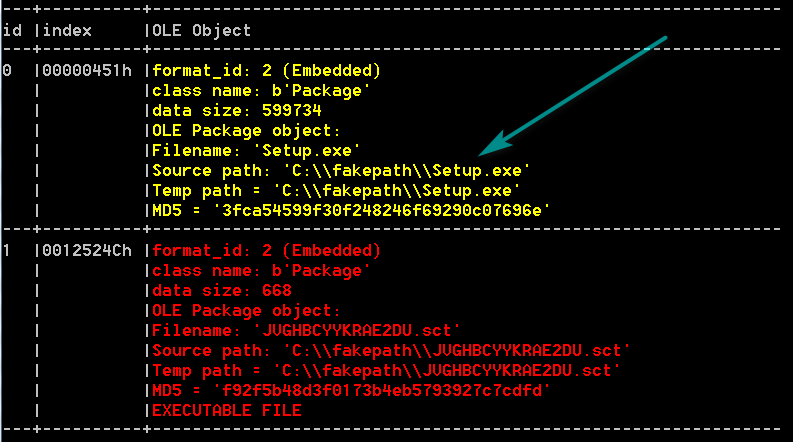Viewport: 793px width, 442px height.
Task: Click the 'id' column header
Action: coord(13,31)
